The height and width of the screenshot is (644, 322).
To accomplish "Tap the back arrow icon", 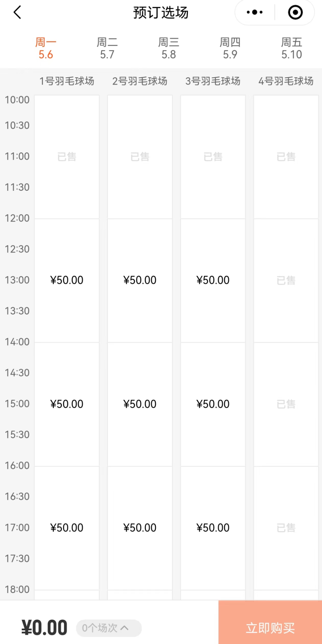I will (17, 13).
